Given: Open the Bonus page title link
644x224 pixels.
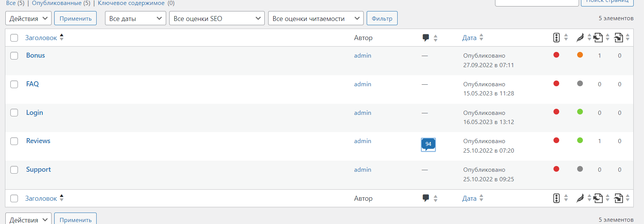Looking at the screenshot, I should (36, 55).
